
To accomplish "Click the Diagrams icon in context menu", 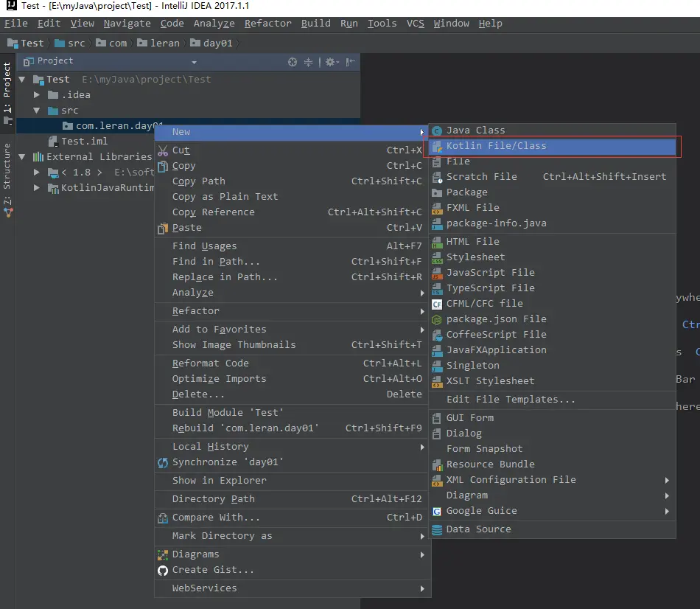I will pos(163,554).
